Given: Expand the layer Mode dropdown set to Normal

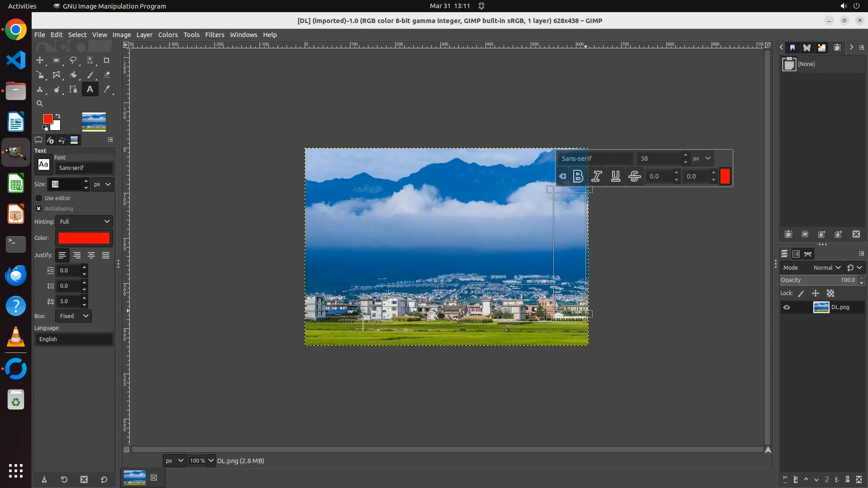Looking at the screenshot, I should point(826,267).
